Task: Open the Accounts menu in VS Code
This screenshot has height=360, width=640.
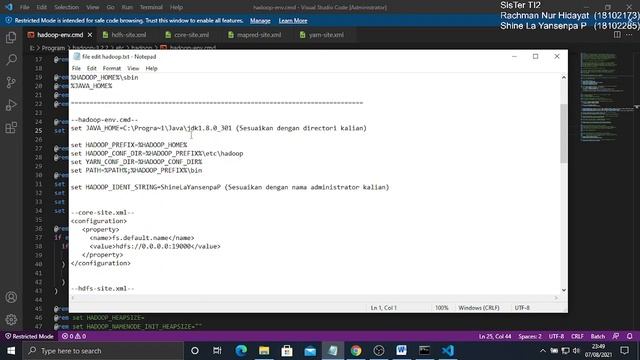Action: point(11,297)
